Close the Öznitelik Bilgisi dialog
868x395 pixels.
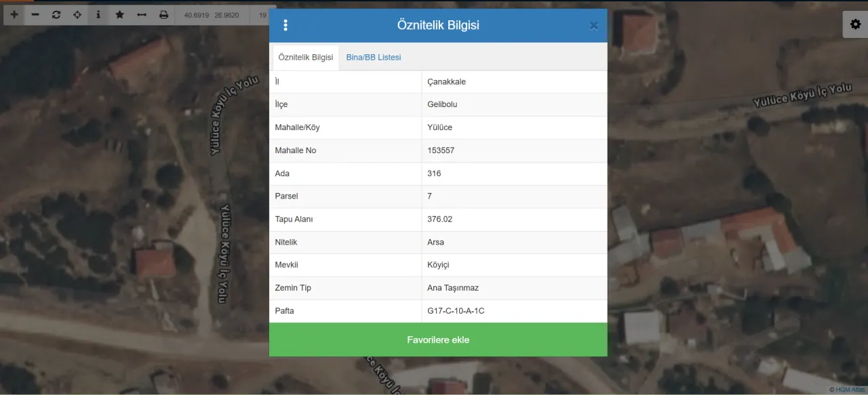[594, 26]
